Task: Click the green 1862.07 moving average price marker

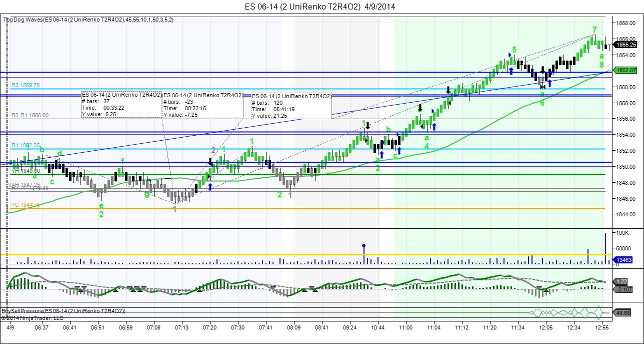Action: pyautogui.click(x=626, y=71)
